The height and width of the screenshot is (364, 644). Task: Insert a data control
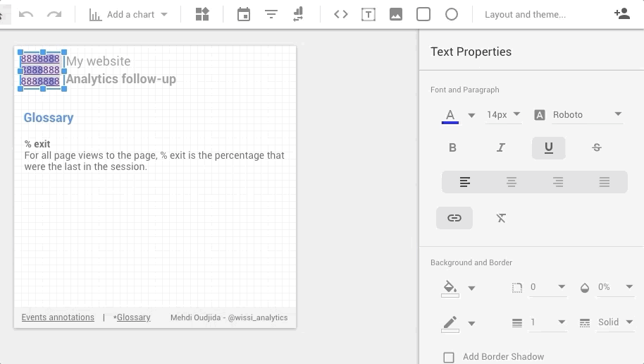pos(298,14)
